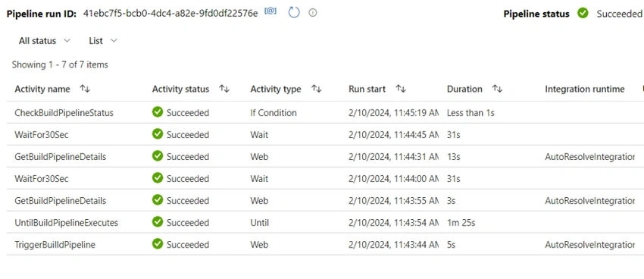The width and height of the screenshot is (644, 279).
Task: Click AutoResolveIntegration in the 3s row
Action: click(589, 201)
